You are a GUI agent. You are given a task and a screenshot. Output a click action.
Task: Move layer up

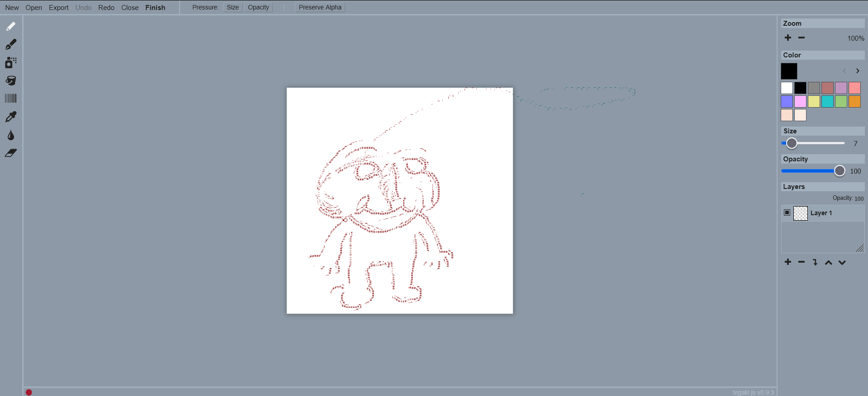point(829,262)
